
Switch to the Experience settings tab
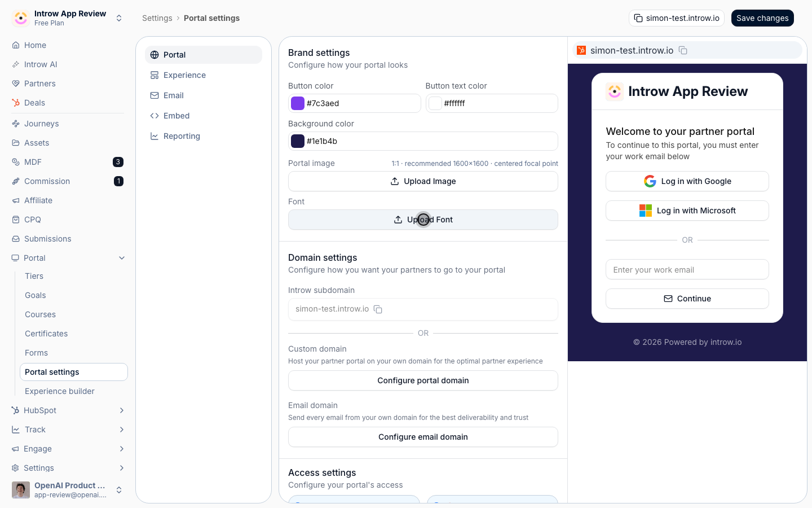pos(204,75)
